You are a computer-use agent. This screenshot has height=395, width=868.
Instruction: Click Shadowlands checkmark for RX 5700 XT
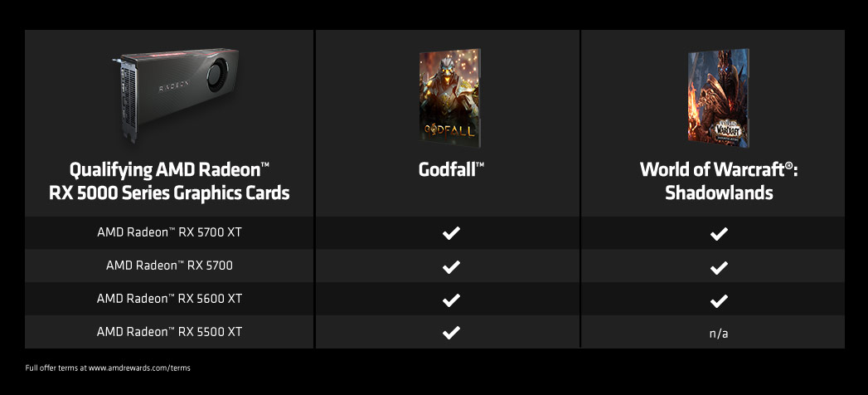pyautogui.click(x=719, y=233)
